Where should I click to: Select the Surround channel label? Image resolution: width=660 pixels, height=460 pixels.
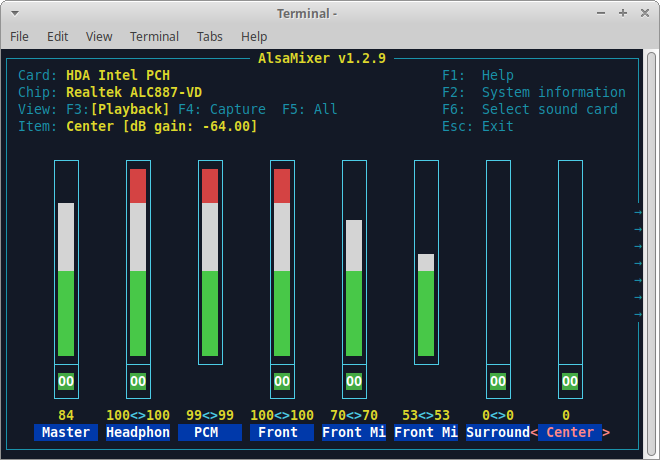point(498,432)
